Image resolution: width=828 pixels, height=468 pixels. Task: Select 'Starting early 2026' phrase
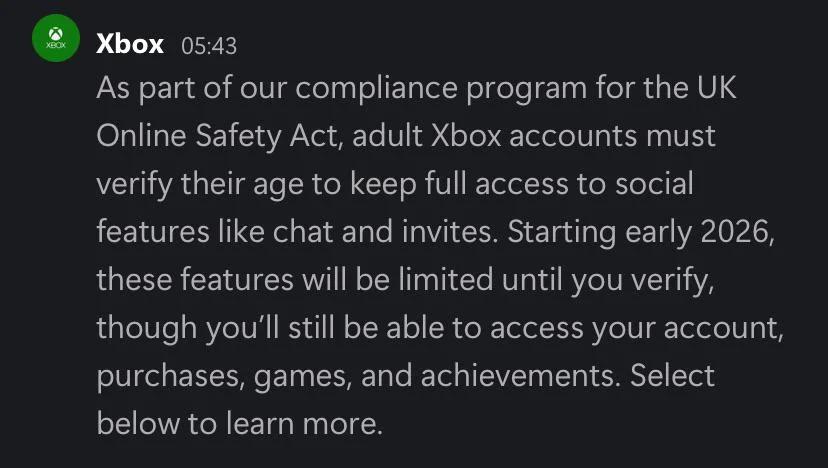(x=641, y=233)
